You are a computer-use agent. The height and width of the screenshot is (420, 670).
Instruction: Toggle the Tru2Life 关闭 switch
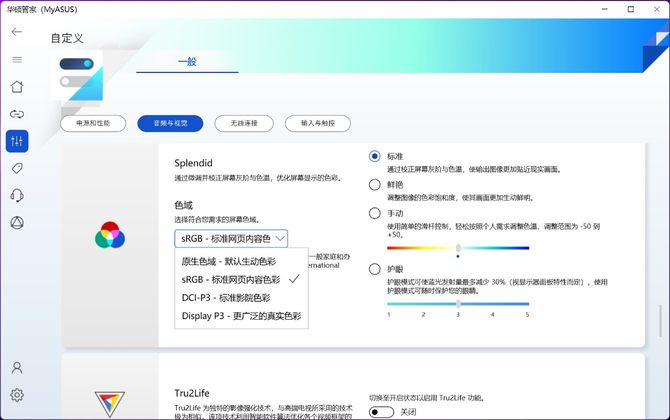click(x=381, y=412)
